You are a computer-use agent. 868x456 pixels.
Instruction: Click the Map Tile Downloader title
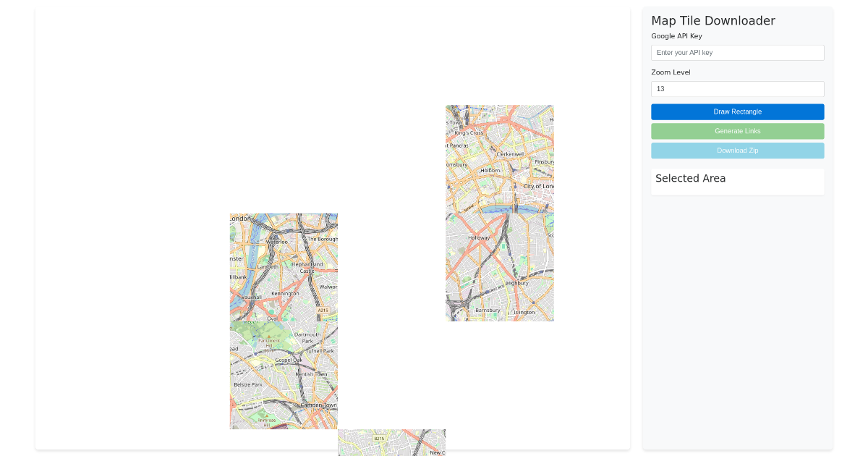[x=712, y=21]
